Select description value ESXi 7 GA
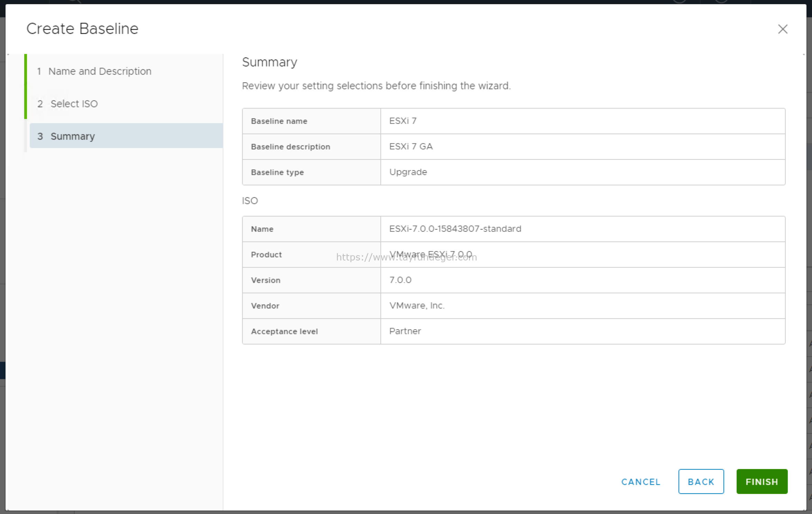The image size is (812, 514). pyautogui.click(x=411, y=147)
